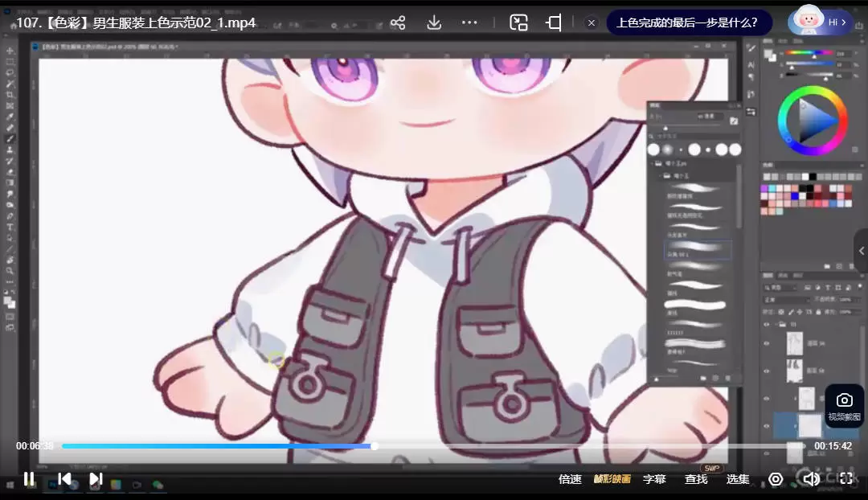Viewport: 868px width, 500px height.
Task: Click the share icon in top bar
Action: pos(398,23)
